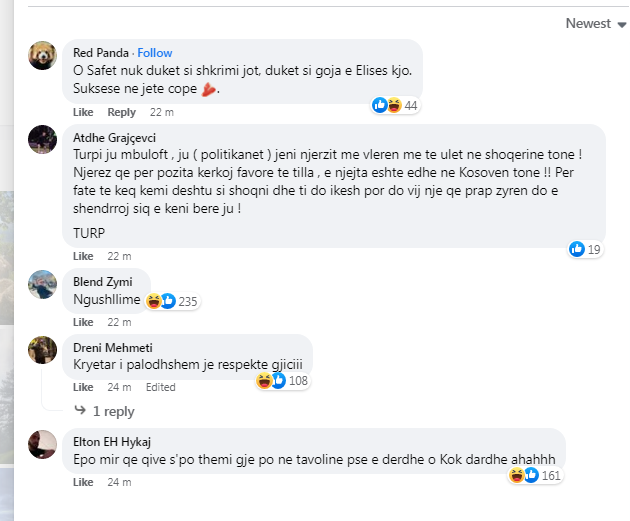
Task: Like Red Panda's comment
Action: (83, 112)
